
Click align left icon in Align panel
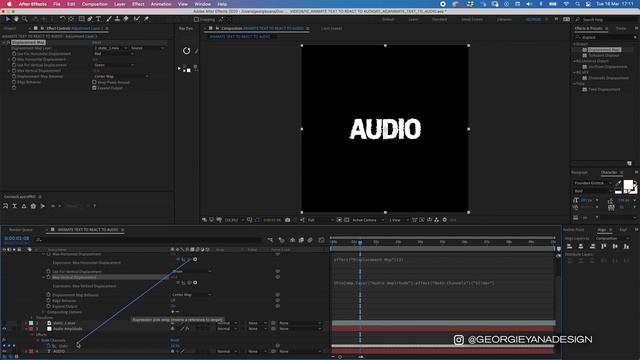[x=569, y=246]
